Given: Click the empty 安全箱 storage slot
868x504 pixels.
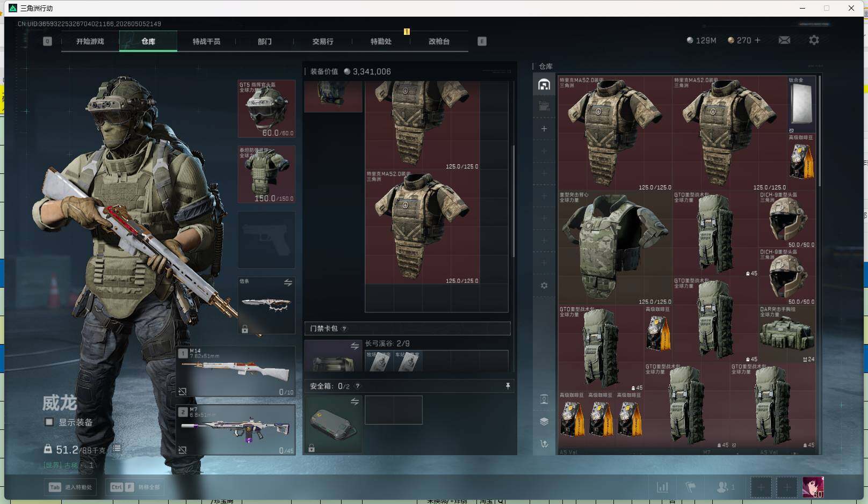Looking at the screenshot, I should coord(394,410).
